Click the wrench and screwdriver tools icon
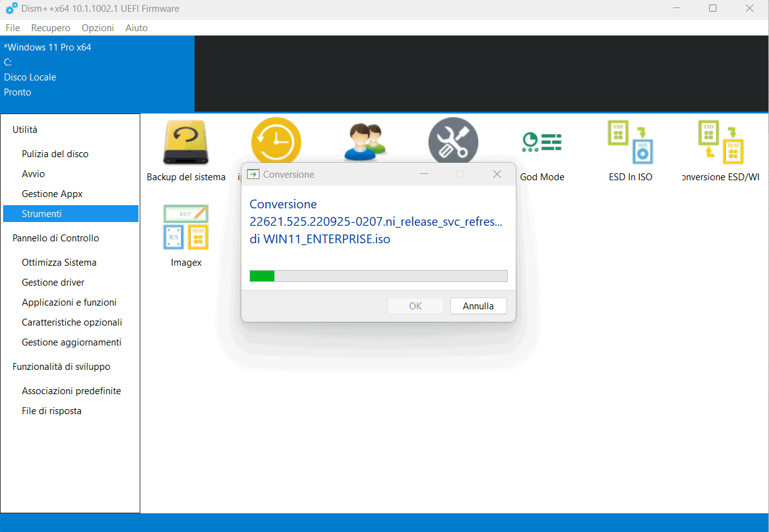 pyautogui.click(x=453, y=140)
